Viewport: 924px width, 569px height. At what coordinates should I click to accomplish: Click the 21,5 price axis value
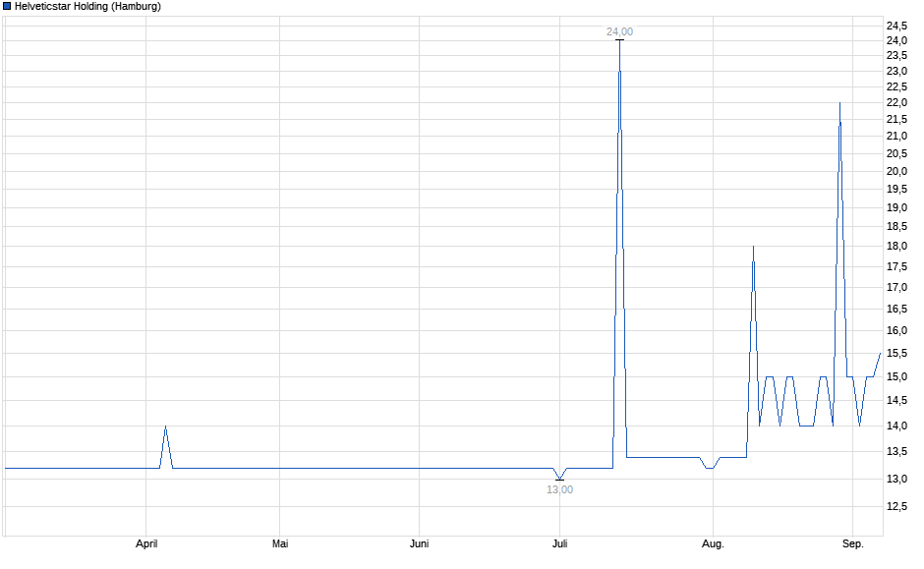tap(896, 120)
